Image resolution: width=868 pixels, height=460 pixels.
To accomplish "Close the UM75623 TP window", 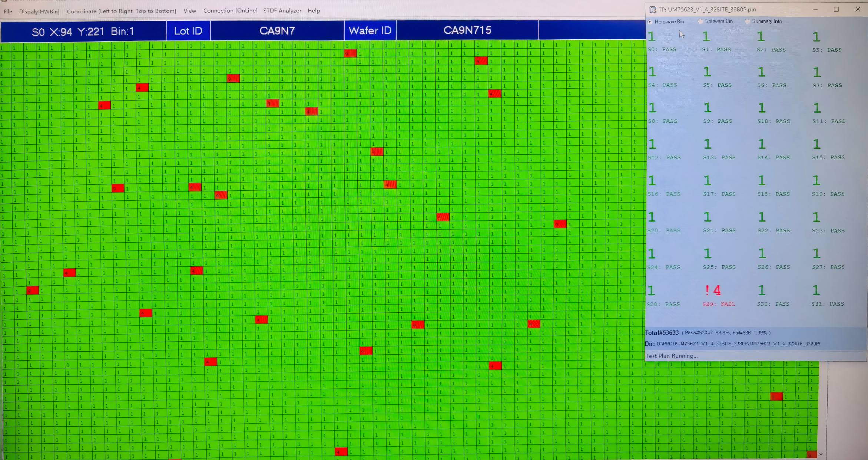I will point(858,9).
